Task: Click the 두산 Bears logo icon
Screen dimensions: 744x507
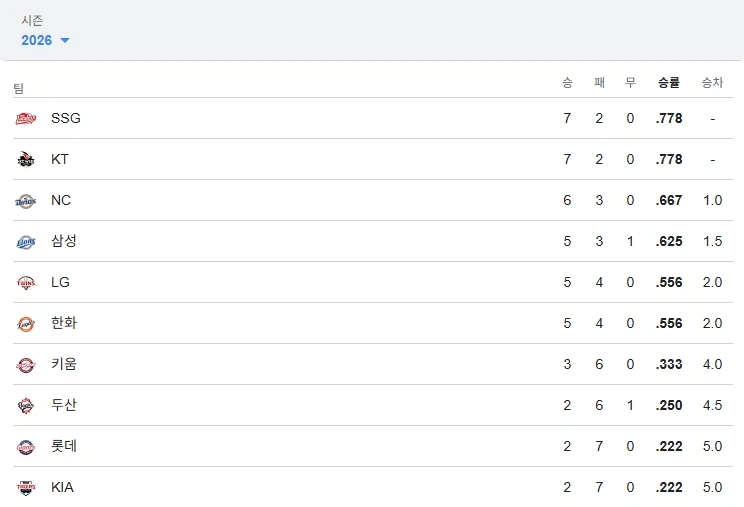Action: pyautogui.click(x=26, y=406)
